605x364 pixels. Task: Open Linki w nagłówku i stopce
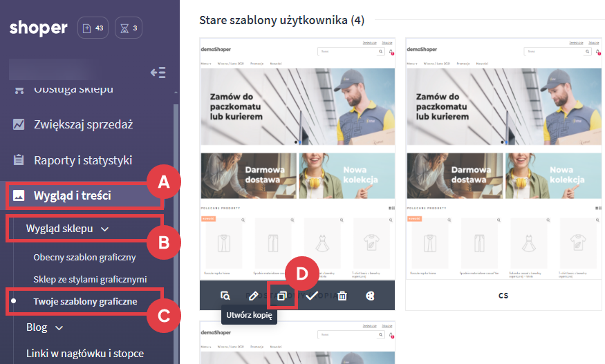pos(84,353)
